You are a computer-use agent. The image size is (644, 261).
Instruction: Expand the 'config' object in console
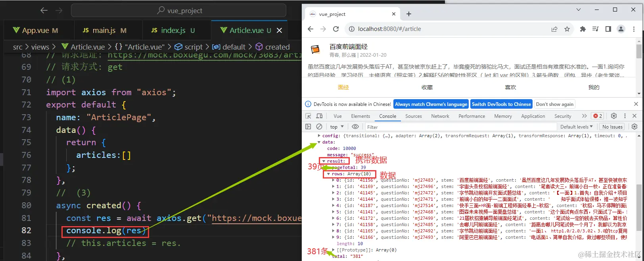coord(319,136)
